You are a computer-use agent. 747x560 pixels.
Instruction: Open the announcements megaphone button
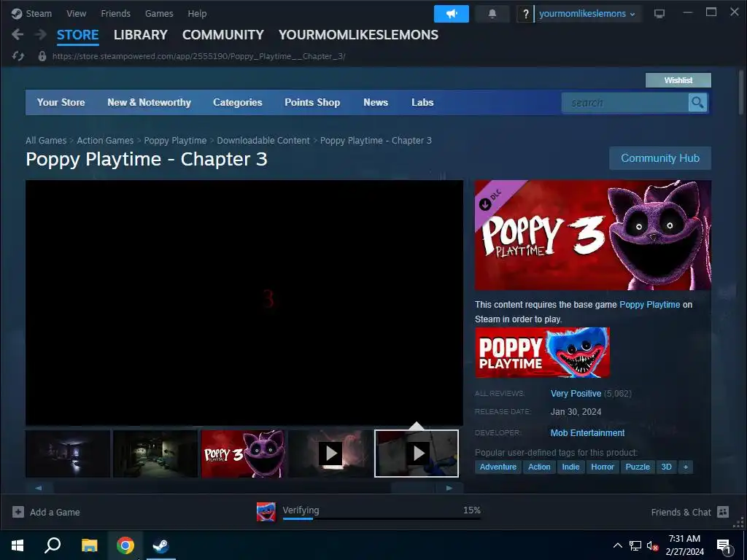[x=451, y=14]
